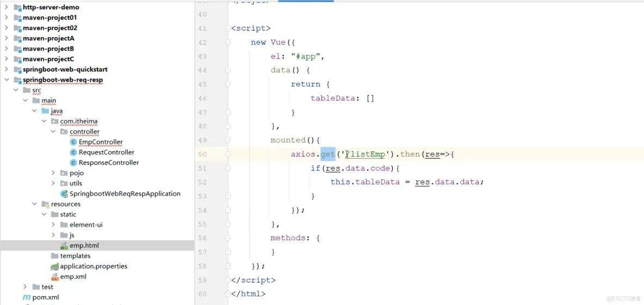The image size is (644, 305).
Task: Click the highlighted 'get' method call
Action: coord(328,154)
